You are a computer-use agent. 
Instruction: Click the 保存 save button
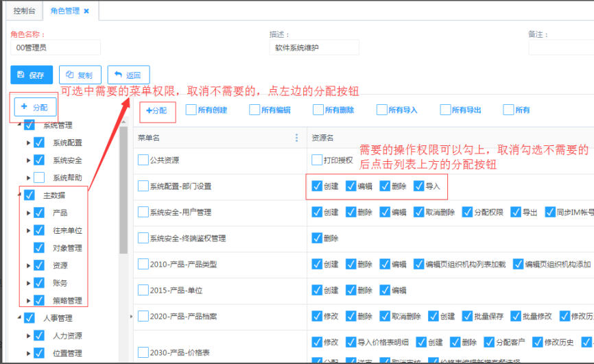[32, 75]
